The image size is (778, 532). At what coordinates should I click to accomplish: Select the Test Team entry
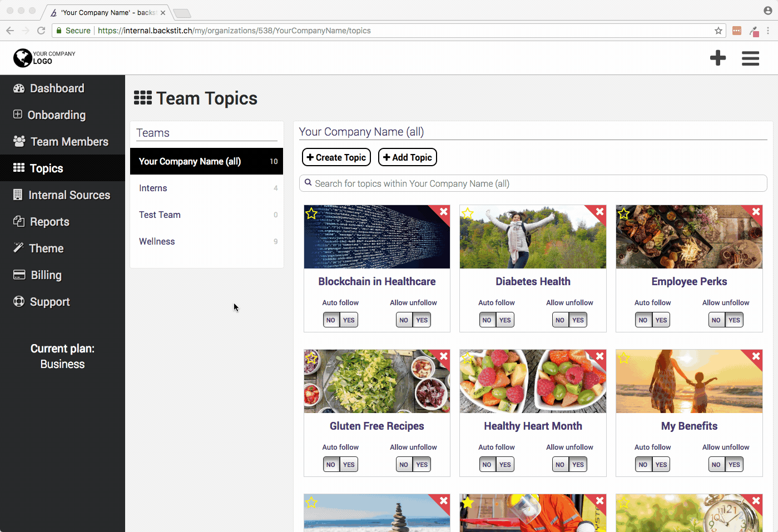(x=206, y=215)
